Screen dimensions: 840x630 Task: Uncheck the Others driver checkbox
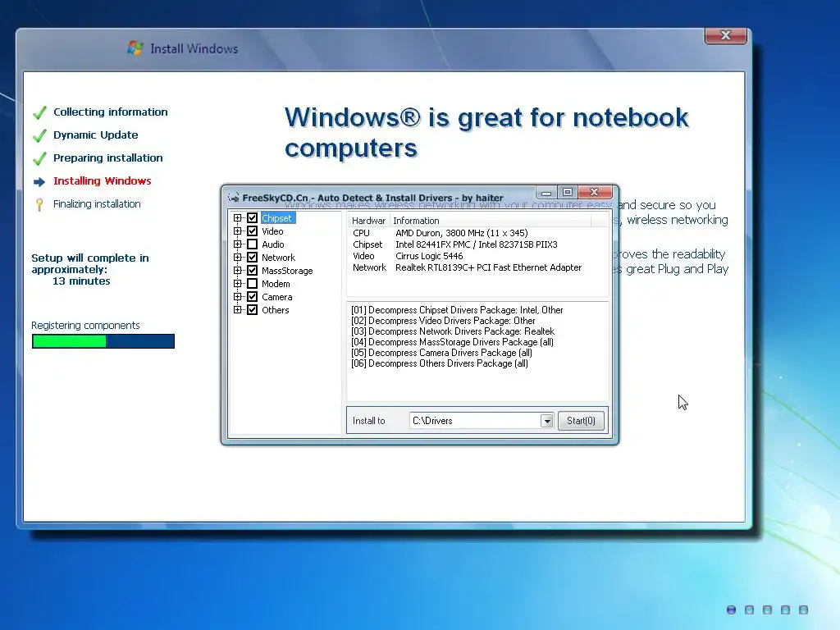253,309
